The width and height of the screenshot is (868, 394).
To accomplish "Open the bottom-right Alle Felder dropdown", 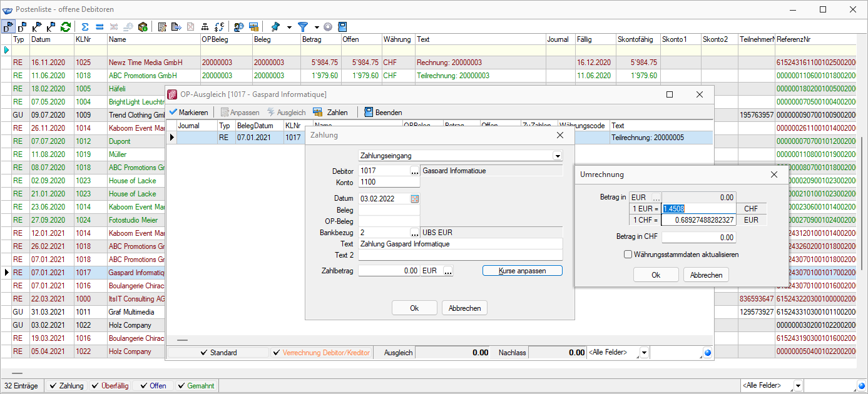I will (797, 386).
